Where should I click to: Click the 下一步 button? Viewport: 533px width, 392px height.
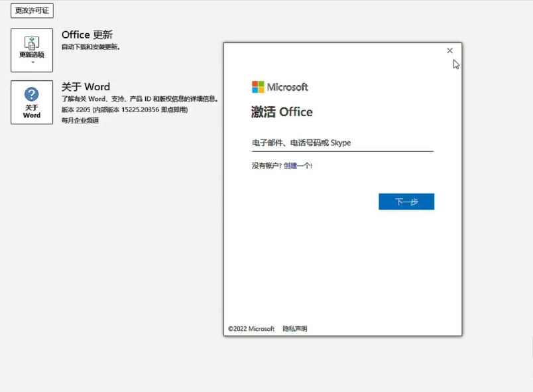[406, 202]
